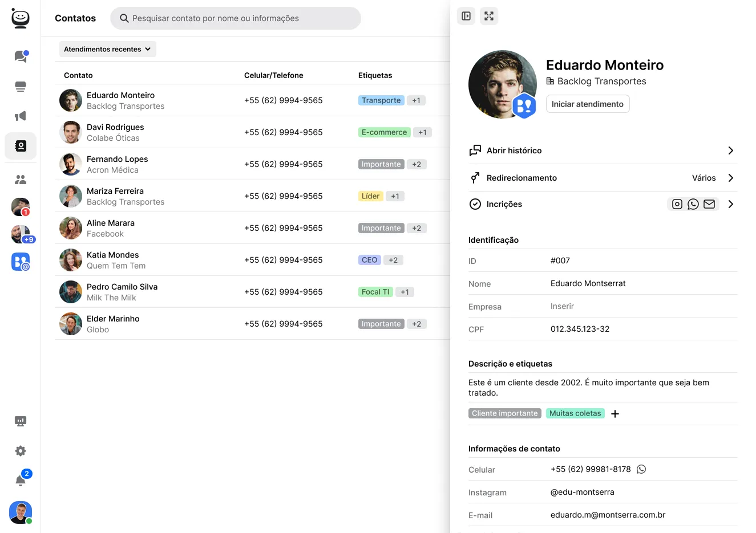
Task: Select the contacts book icon in sidebar
Action: tap(21, 146)
